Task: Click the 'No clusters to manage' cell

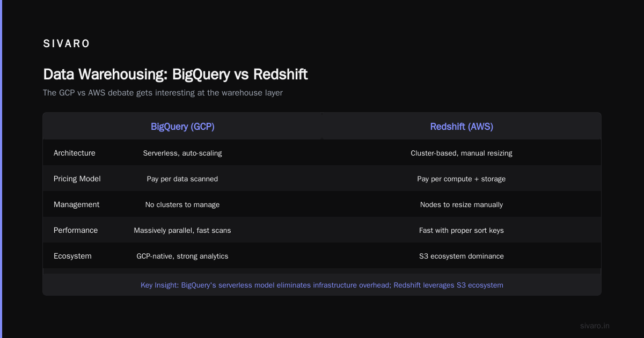Action: coord(182,204)
